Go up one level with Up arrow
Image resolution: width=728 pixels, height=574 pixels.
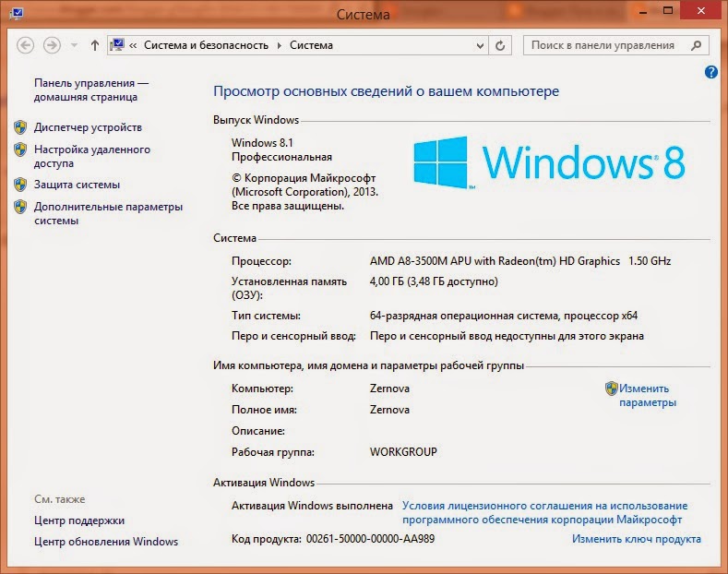click(x=95, y=45)
